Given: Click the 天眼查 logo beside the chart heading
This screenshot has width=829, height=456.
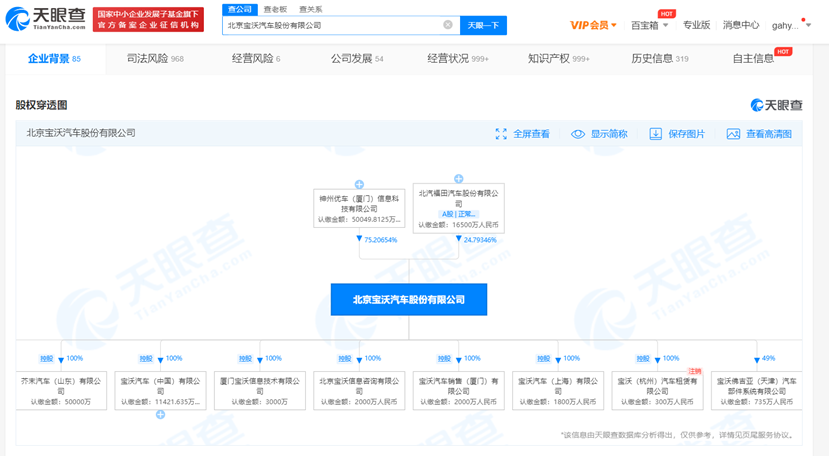Looking at the screenshot, I should coord(776,105).
